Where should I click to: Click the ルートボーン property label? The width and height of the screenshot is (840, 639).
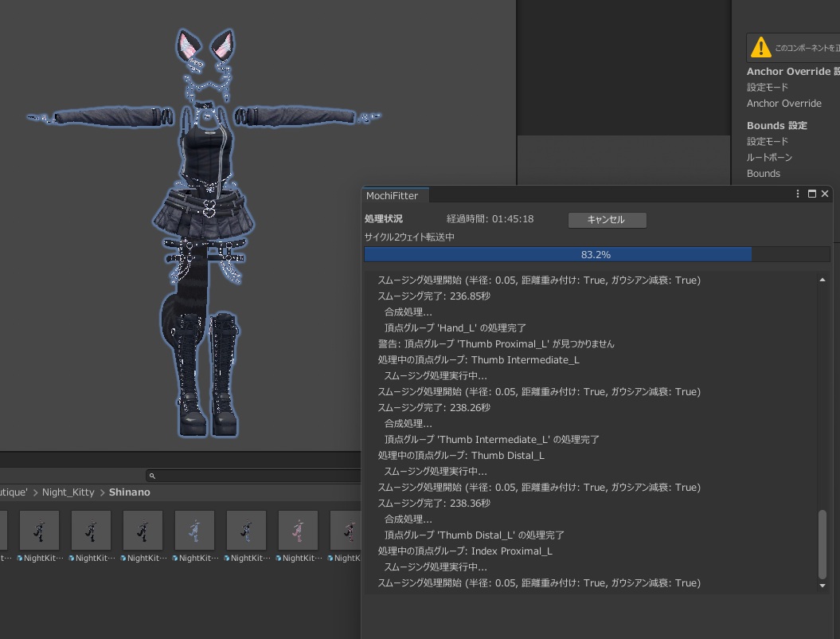769,158
